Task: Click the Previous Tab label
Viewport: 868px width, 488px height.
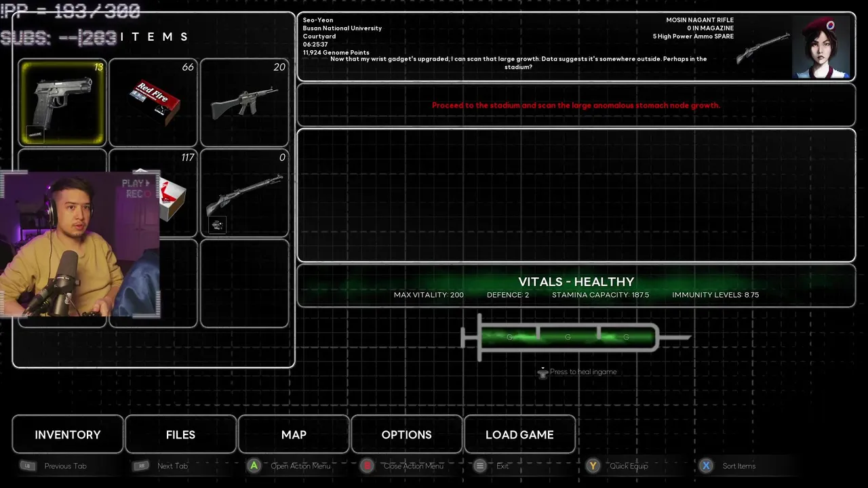Action: point(65,466)
